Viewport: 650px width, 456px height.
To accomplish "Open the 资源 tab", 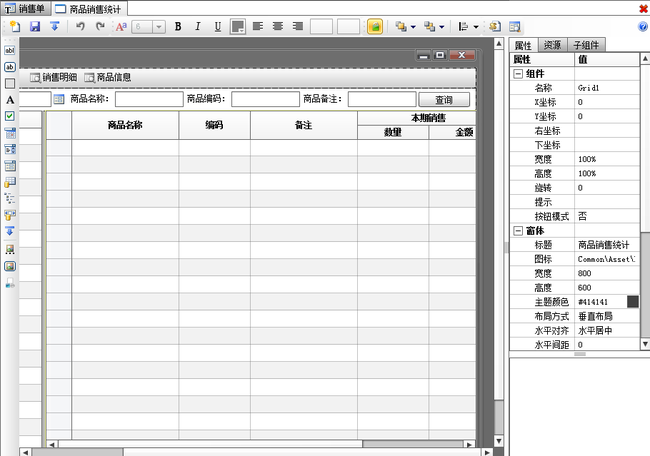I will click(x=552, y=45).
